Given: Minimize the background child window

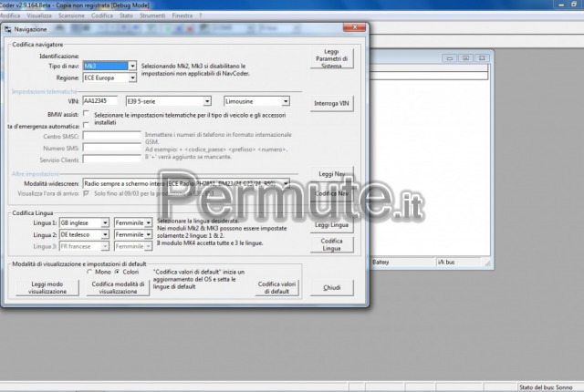Looking at the screenshot, I should click(450, 58).
